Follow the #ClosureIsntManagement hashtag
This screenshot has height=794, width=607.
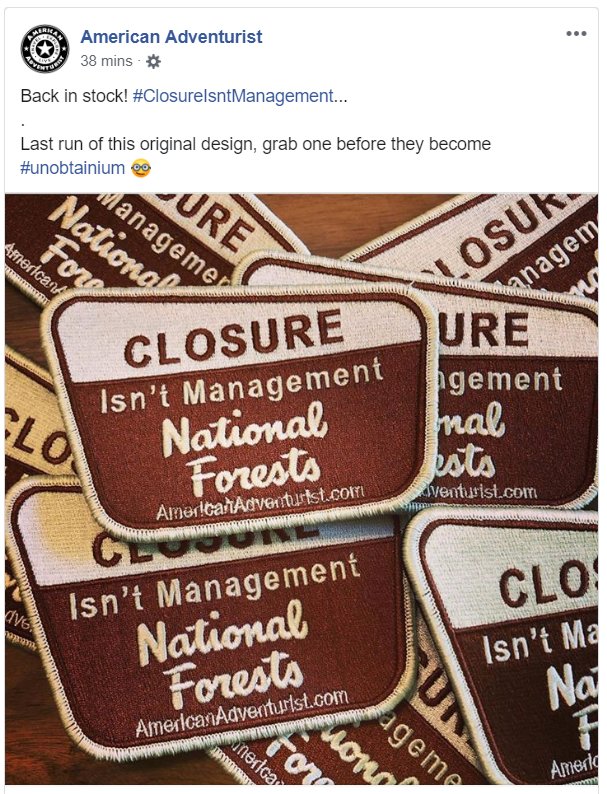(x=233, y=96)
